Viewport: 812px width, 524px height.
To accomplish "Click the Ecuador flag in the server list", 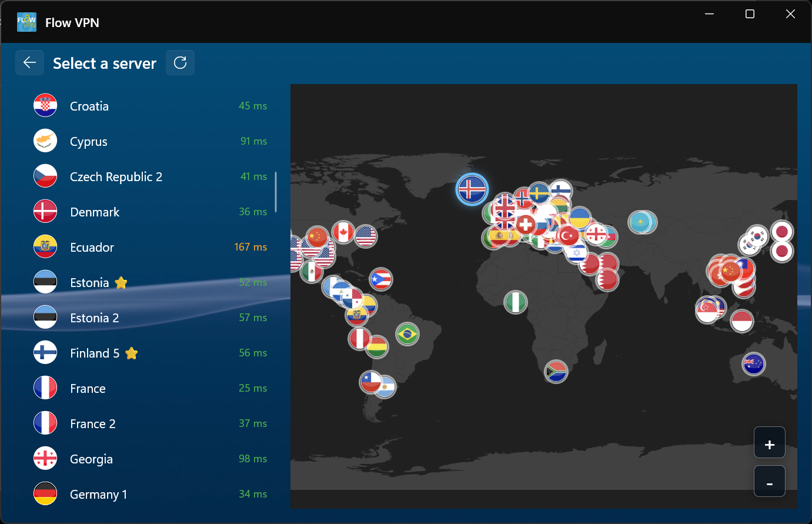I will click(x=45, y=247).
